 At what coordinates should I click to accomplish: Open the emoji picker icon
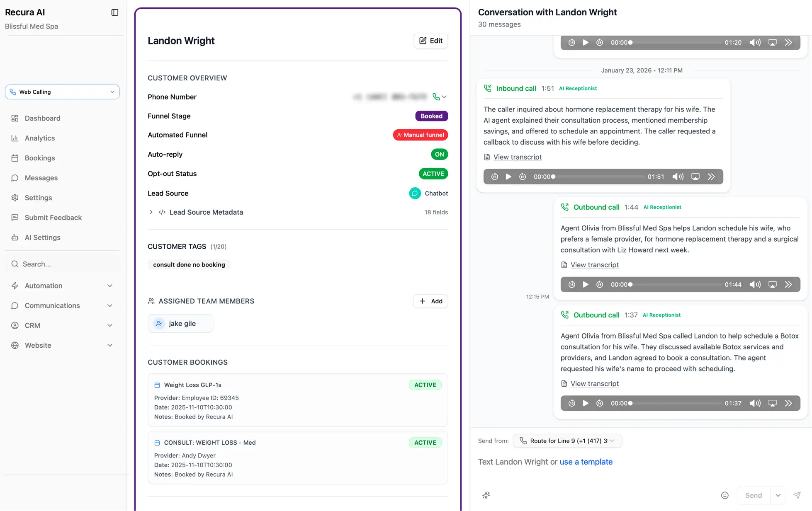coord(724,495)
